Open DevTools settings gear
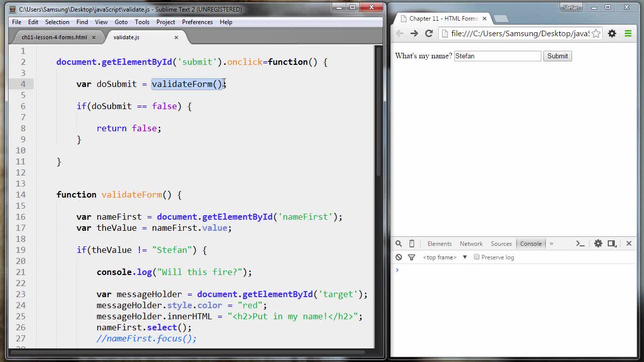 pyautogui.click(x=598, y=243)
